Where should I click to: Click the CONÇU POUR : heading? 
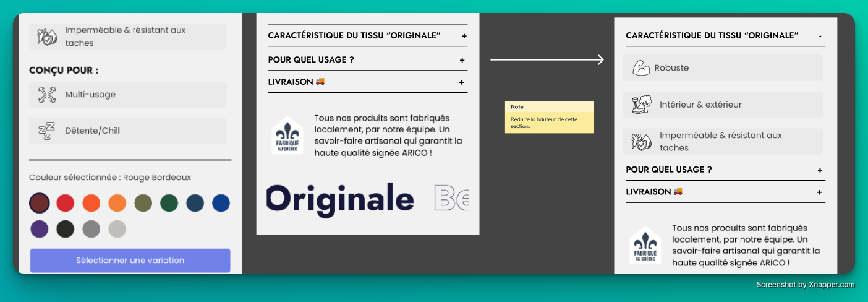pyautogui.click(x=64, y=71)
